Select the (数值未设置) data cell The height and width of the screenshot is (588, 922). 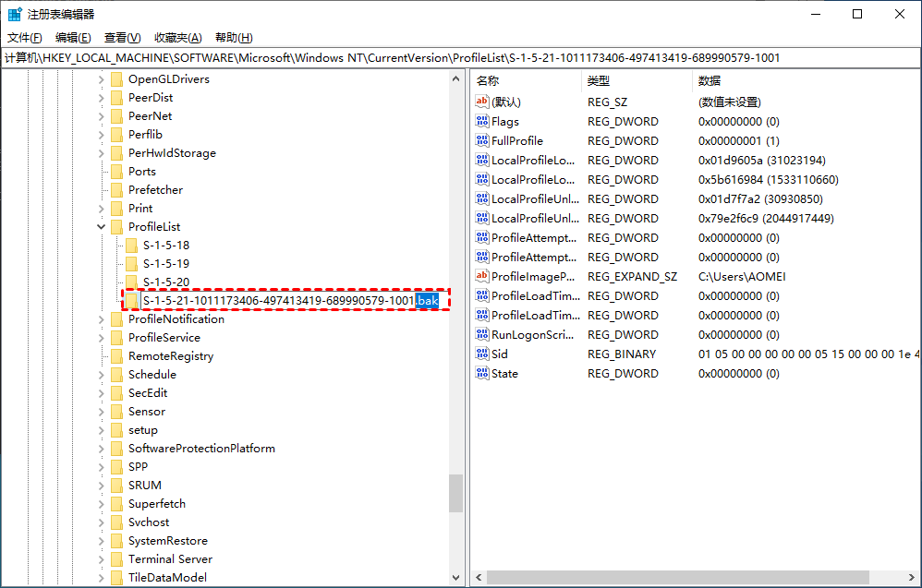click(730, 102)
